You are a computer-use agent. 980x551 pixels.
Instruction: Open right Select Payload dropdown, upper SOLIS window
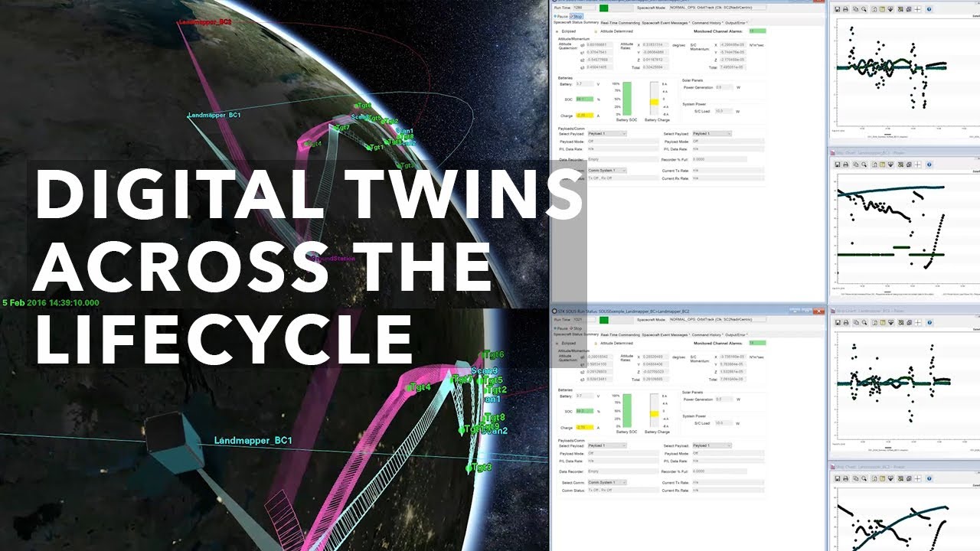(712, 134)
